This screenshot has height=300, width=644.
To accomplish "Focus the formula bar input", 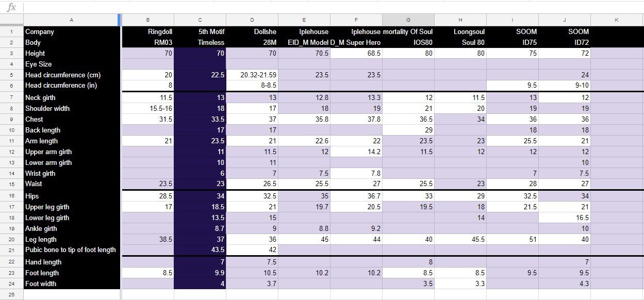I will point(333,7).
